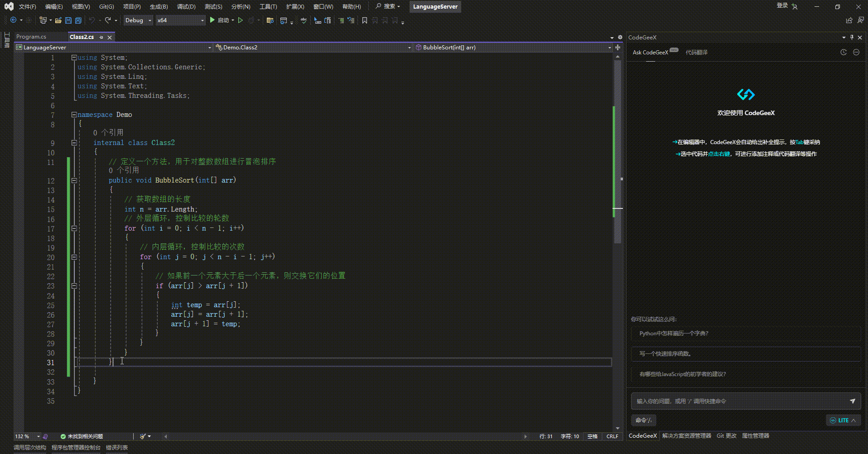Switch to the Program.cs tab

pos(31,37)
